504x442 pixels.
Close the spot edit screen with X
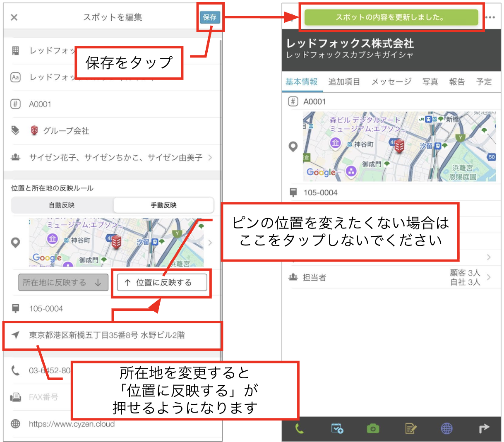tap(14, 17)
